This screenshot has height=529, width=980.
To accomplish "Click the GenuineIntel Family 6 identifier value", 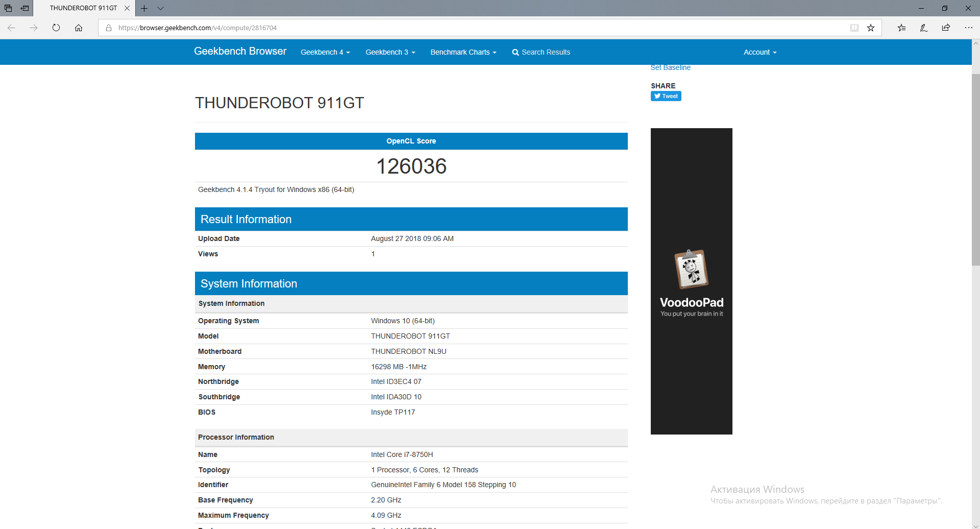I will (x=444, y=485).
